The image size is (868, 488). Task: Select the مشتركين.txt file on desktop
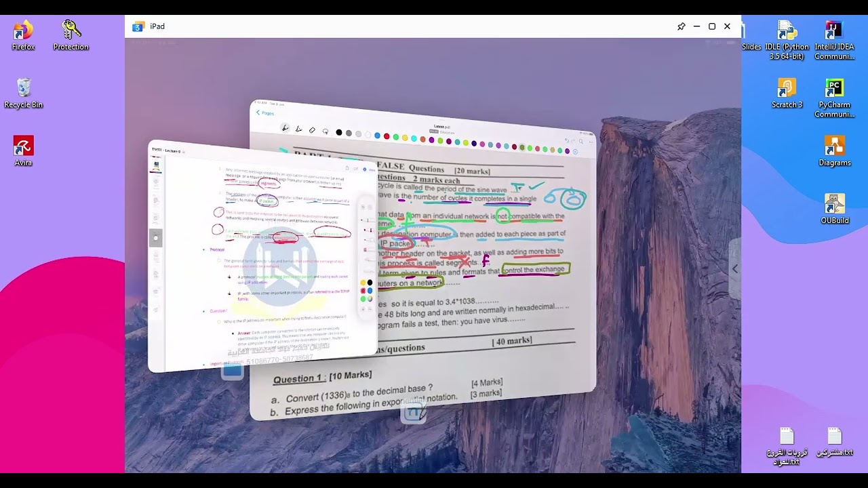pyautogui.click(x=835, y=442)
